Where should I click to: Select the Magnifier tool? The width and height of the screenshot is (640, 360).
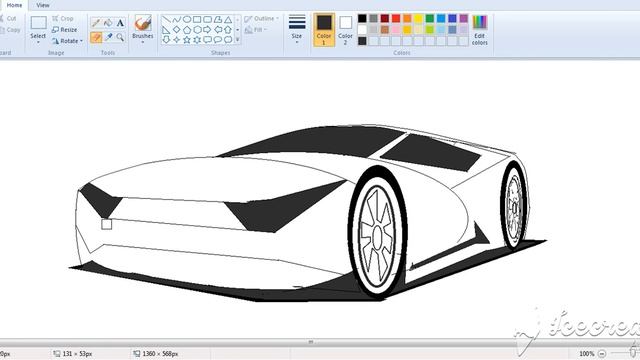(120, 38)
